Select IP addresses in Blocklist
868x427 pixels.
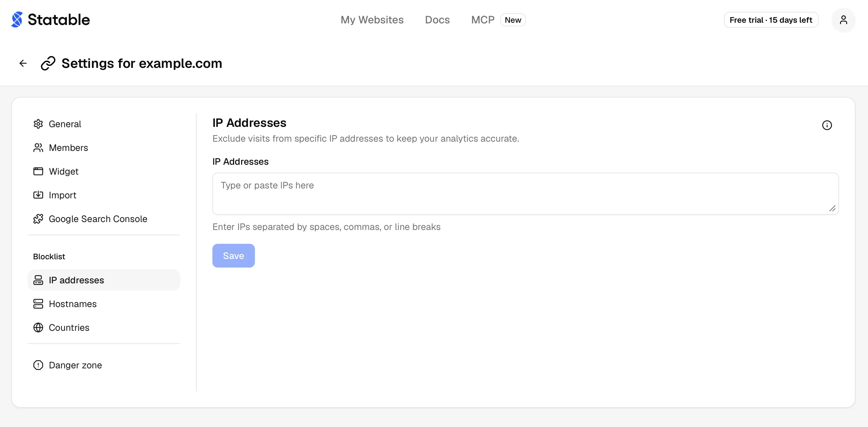[x=104, y=280]
